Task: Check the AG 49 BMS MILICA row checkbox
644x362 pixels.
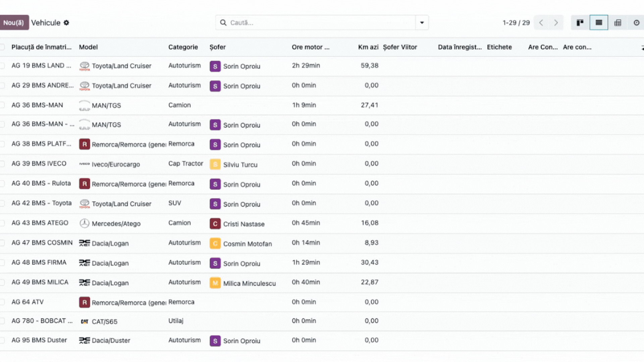Action: [x=2, y=282]
